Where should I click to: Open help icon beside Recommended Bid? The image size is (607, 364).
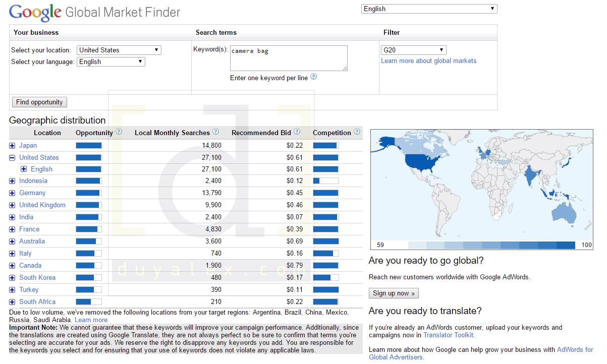pyautogui.click(x=297, y=132)
